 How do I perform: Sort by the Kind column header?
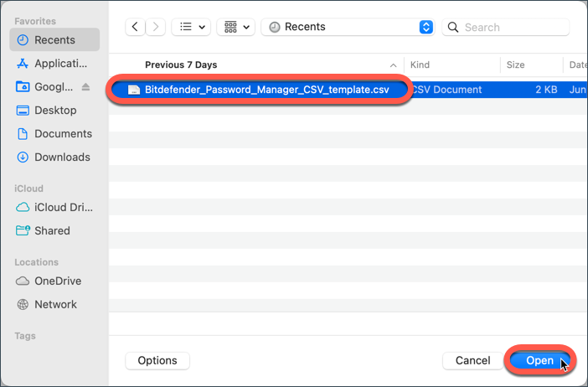420,64
